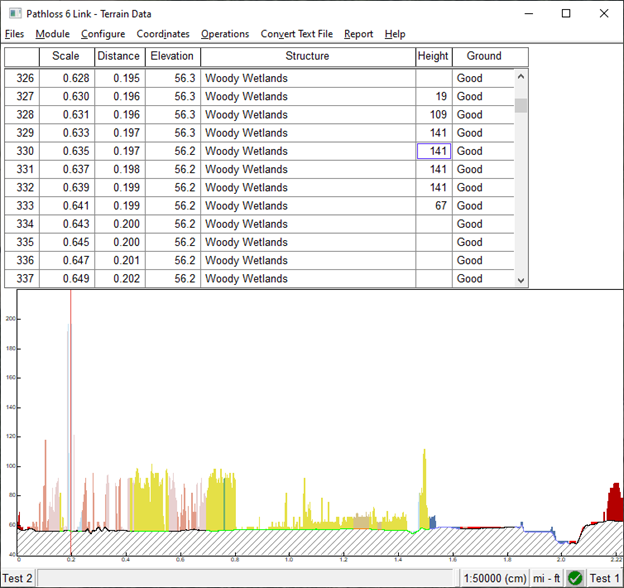Open the Convert Text File menu
The width and height of the screenshot is (624, 588).
coord(297,34)
